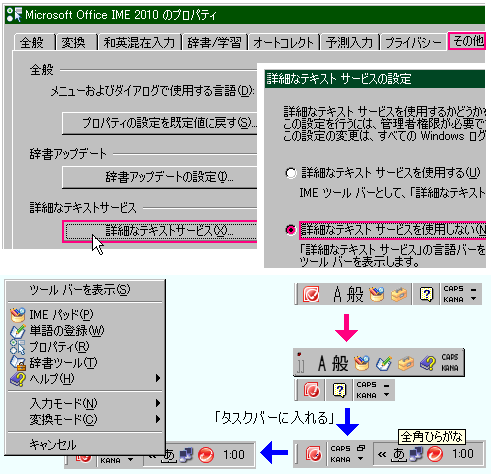
Task: Click キャンセル in the context menu
Action: [86, 444]
